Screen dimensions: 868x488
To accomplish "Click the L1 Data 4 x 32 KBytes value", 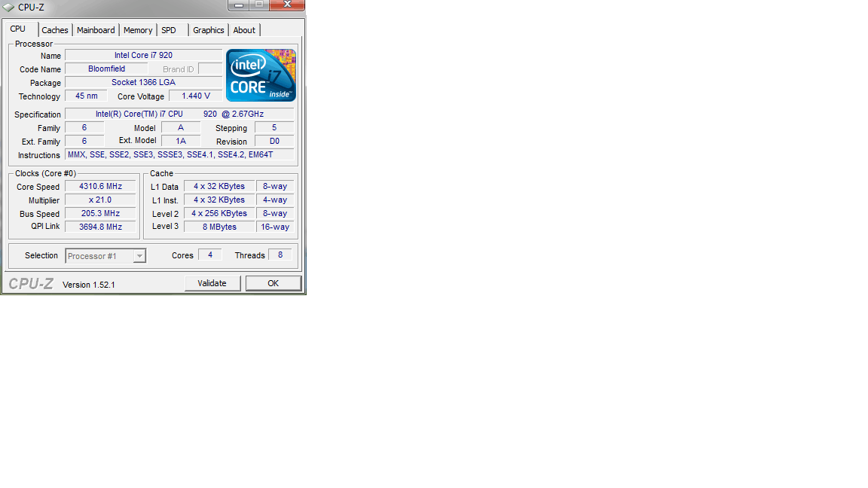I will point(219,187).
